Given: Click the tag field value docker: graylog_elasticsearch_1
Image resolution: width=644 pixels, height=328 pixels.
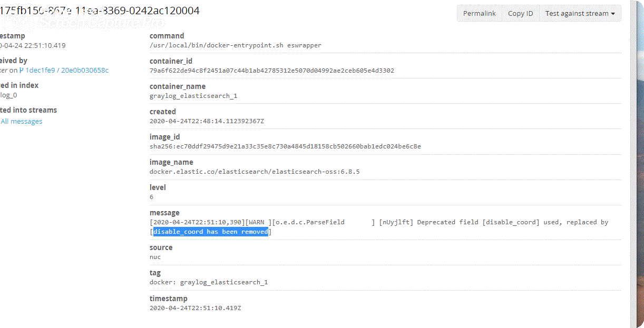Looking at the screenshot, I should pos(209,282).
